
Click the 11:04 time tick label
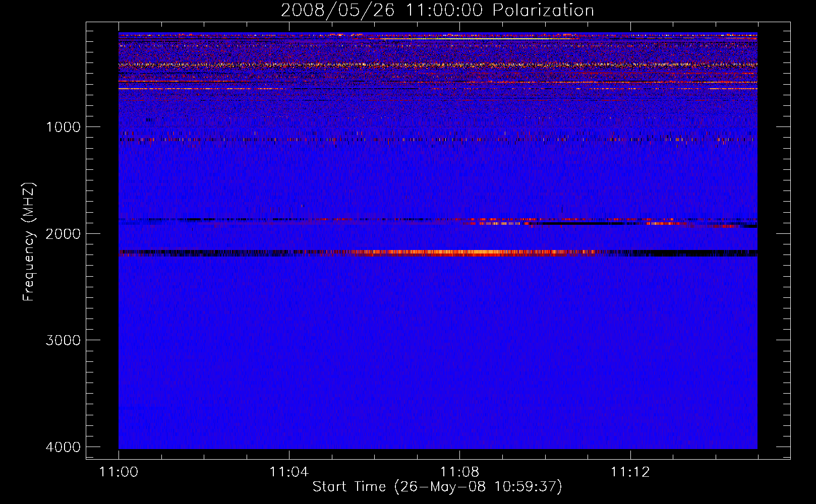click(289, 472)
